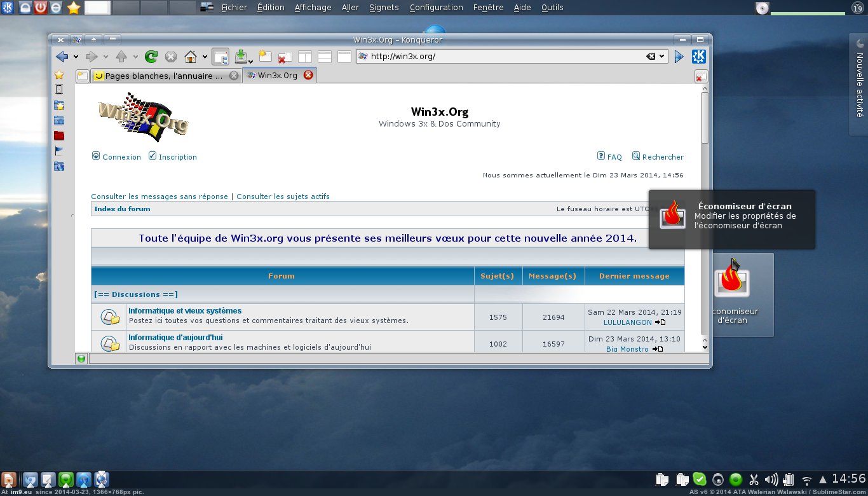Open the URL bar history dropdown

coord(662,57)
